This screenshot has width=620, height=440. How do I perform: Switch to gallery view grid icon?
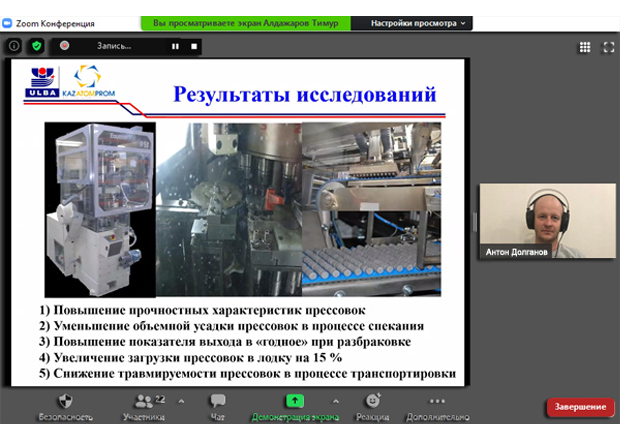click(585, 47)
